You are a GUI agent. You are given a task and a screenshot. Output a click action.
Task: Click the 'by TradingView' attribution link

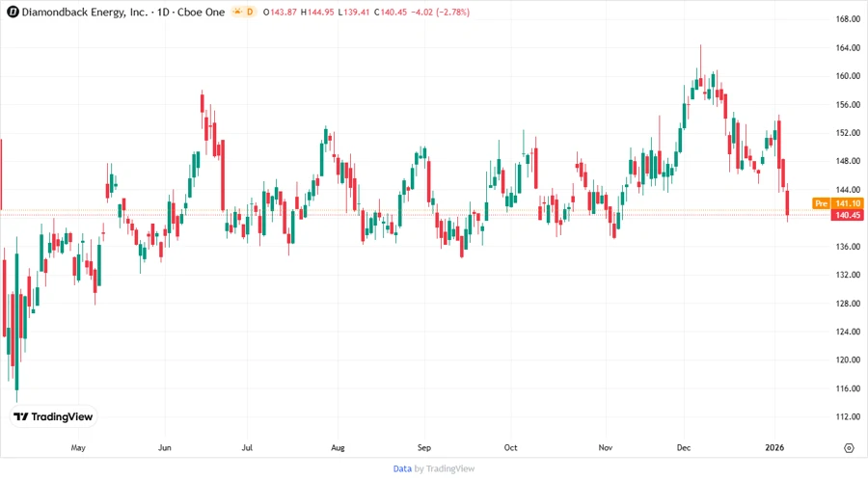click(x=445, y=468)
